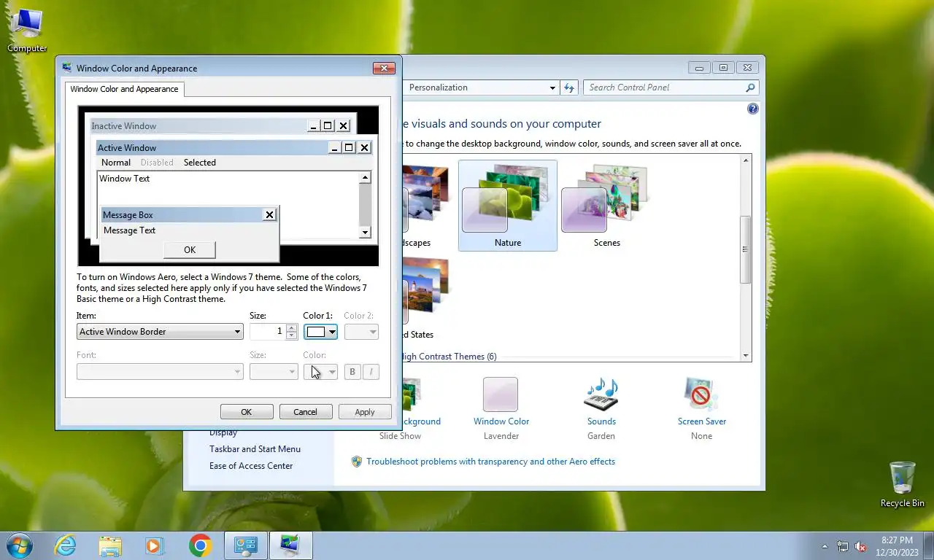Launch Google Chrome from the taskbar
The height and width of the screenshot is (560, 934).
tap(200, 545)
